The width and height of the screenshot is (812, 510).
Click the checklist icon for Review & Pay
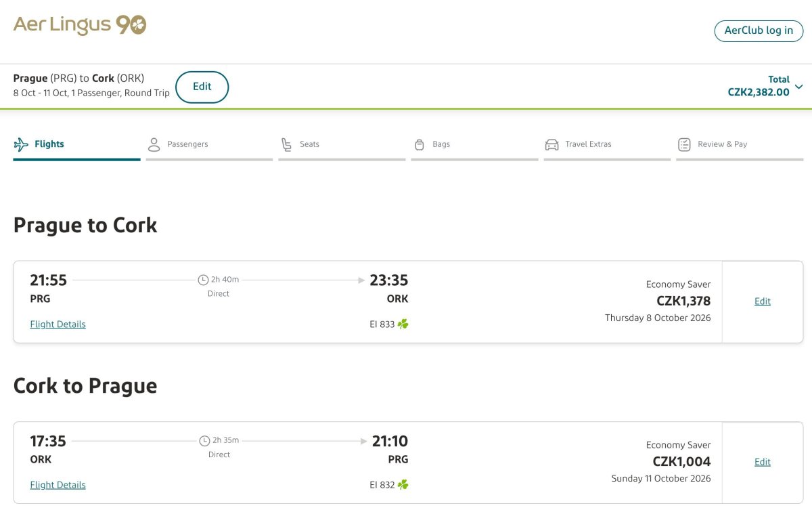click(x=684, y=144)
